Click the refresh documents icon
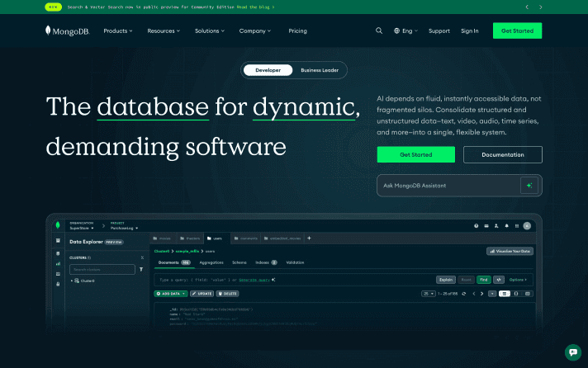This screenshot has width=588, height=368. (464, 294)
